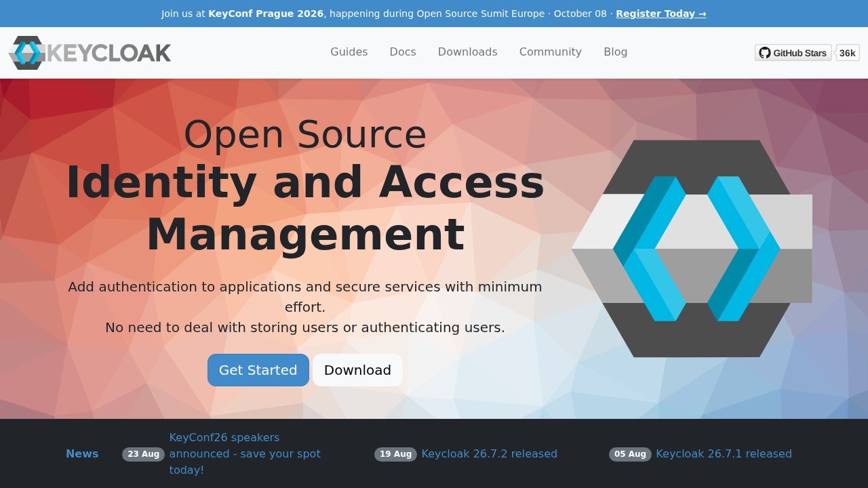The image size is (868, 488).
Task: Open KeyConf26 speakers announced news link
Action: coord(245,454)
